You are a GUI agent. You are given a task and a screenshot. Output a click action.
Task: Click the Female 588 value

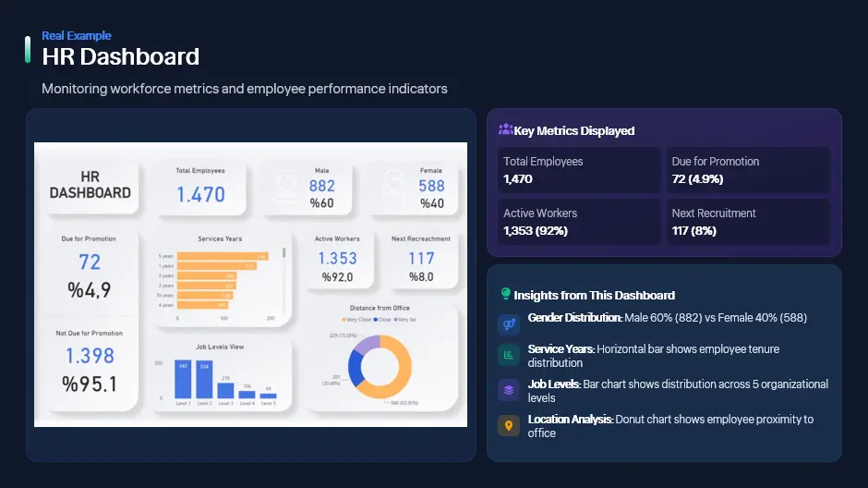431,186
